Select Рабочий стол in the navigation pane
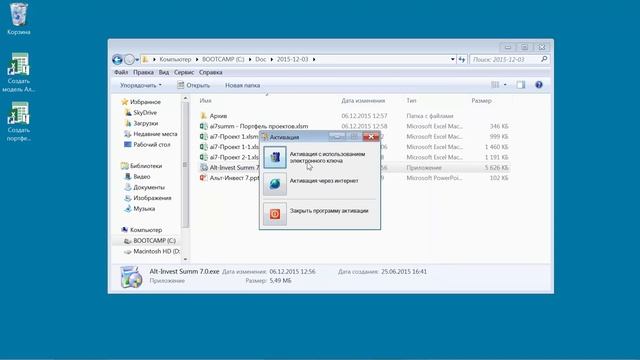This screenshot has height=360, width=640. coord(147,144)
